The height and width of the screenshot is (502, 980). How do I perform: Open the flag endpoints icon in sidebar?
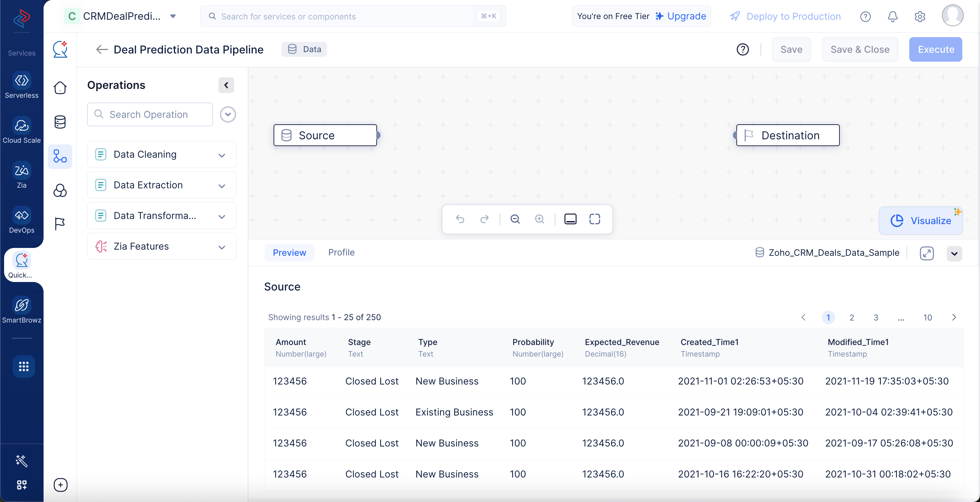60,223
